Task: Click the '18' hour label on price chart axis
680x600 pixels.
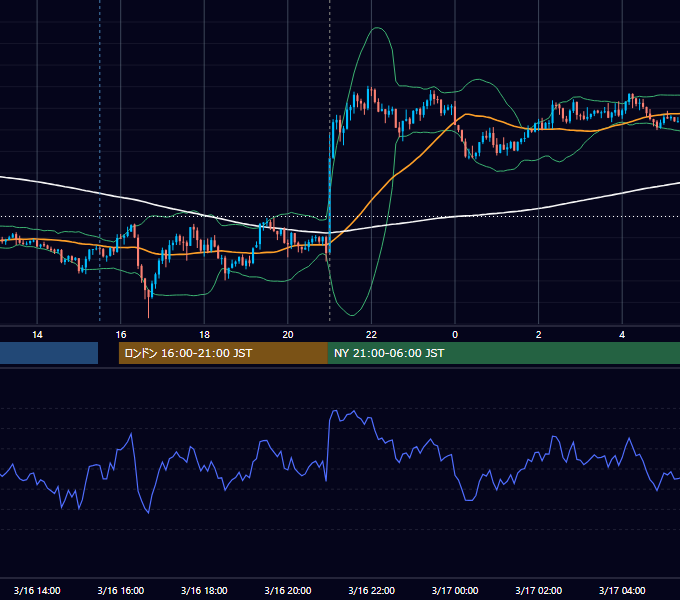Action: 204,335
